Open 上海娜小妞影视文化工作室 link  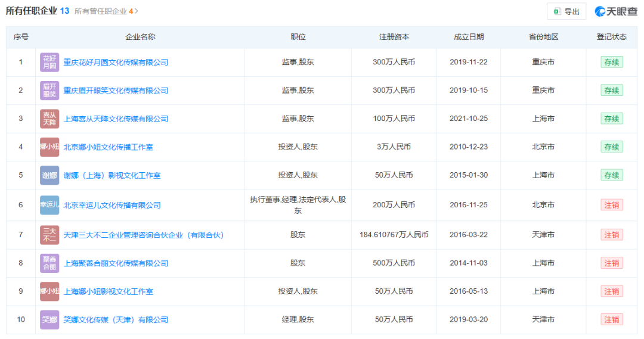[x=109, y=291]
